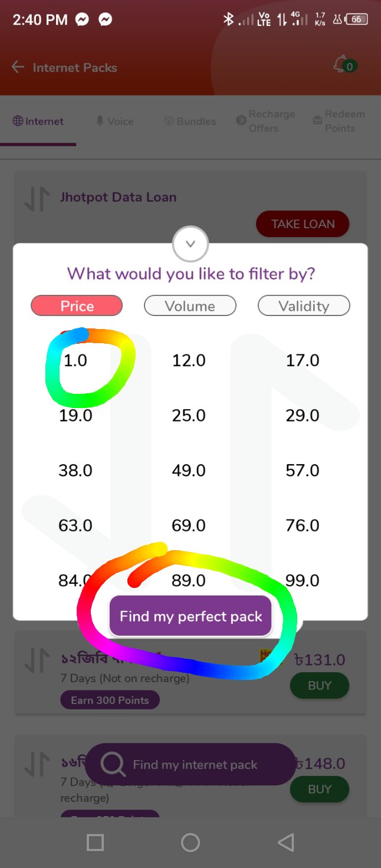Tap the Android back triangle icon
381x868 pixels.
coord(286,842)
